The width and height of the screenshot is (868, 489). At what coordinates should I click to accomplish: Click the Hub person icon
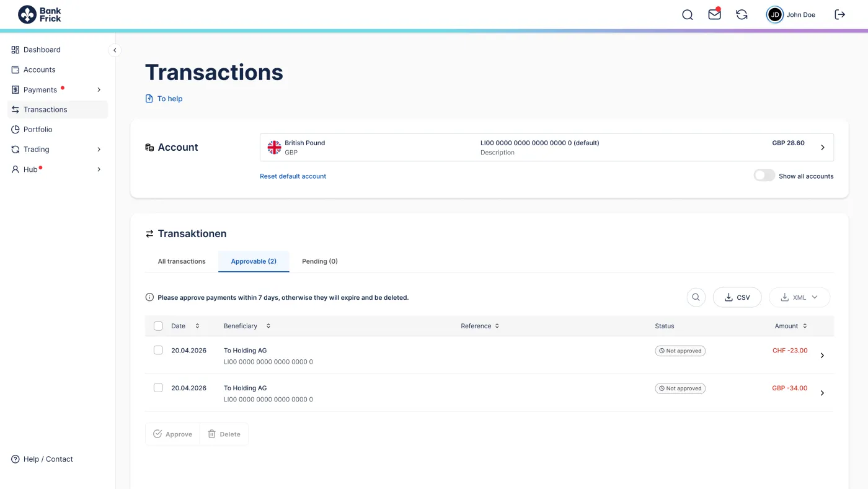click(15, 169)
